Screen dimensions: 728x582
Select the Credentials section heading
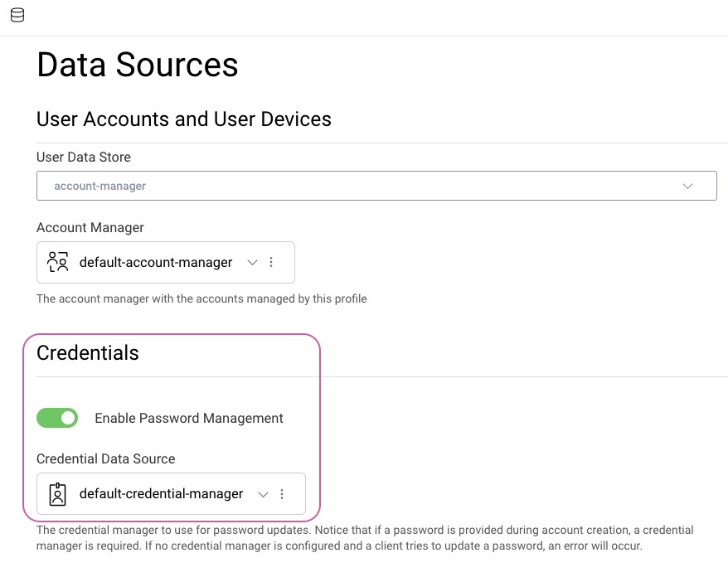[87, 352]
